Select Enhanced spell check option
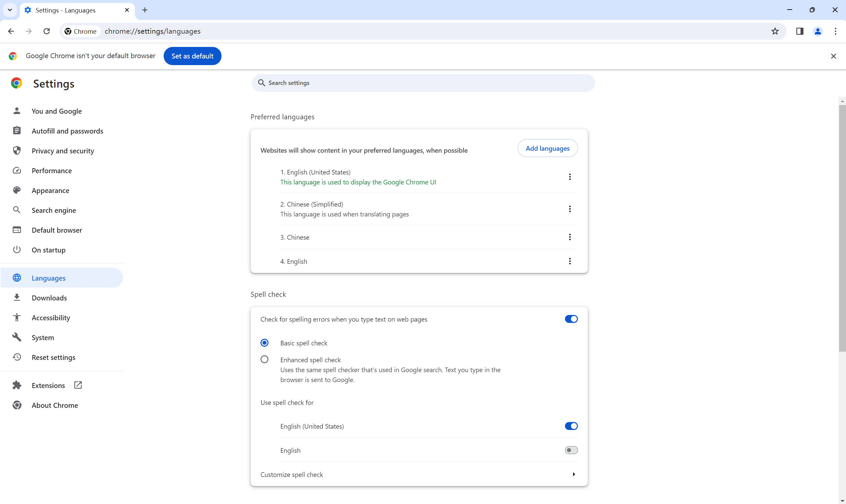 click(x=264, y=359)
